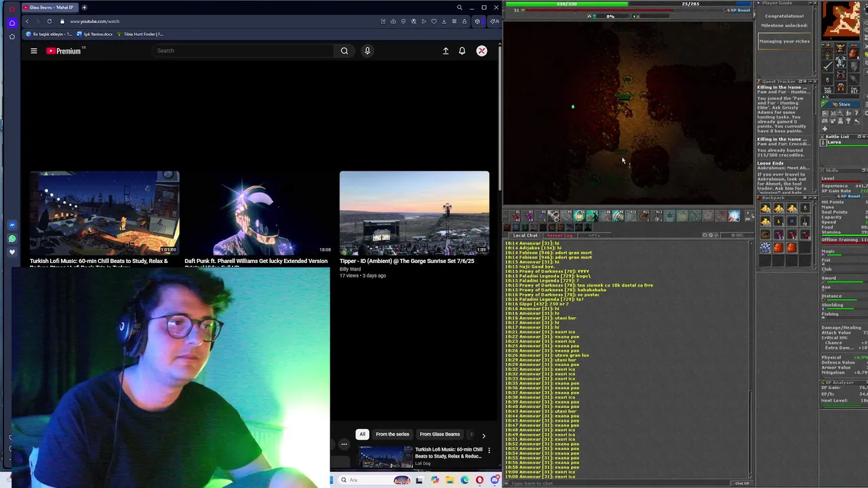Screen dimensions: 868x488
Task: Open Daft Punk Get Lucky video thumbnail
Action: 259,213
